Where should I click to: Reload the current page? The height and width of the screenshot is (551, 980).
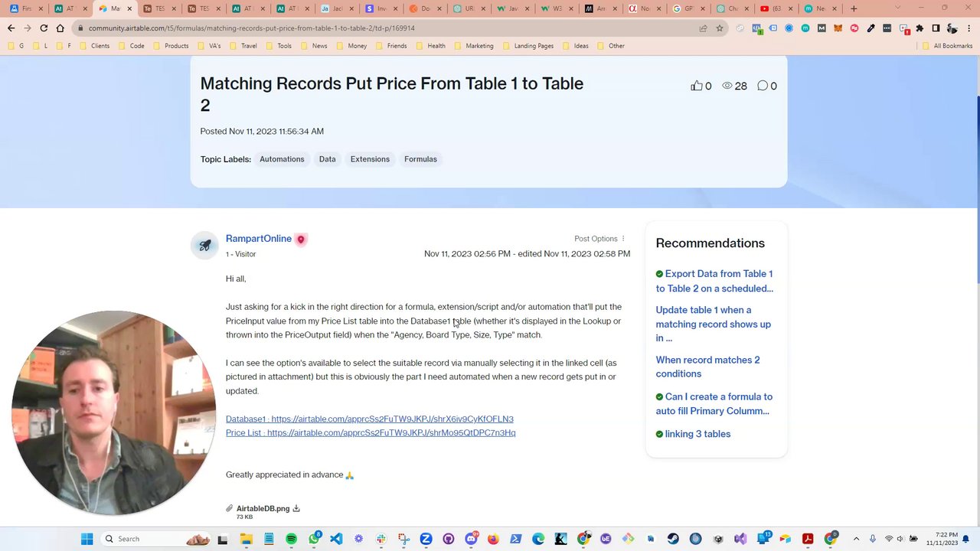point(44,28)
